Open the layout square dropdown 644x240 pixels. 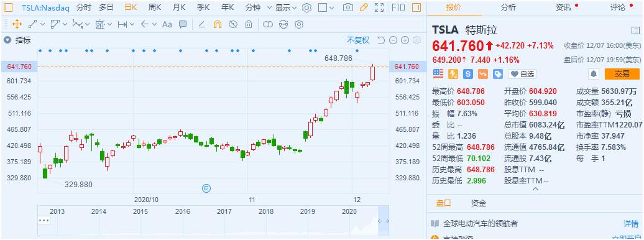click(x=326, y=7)
